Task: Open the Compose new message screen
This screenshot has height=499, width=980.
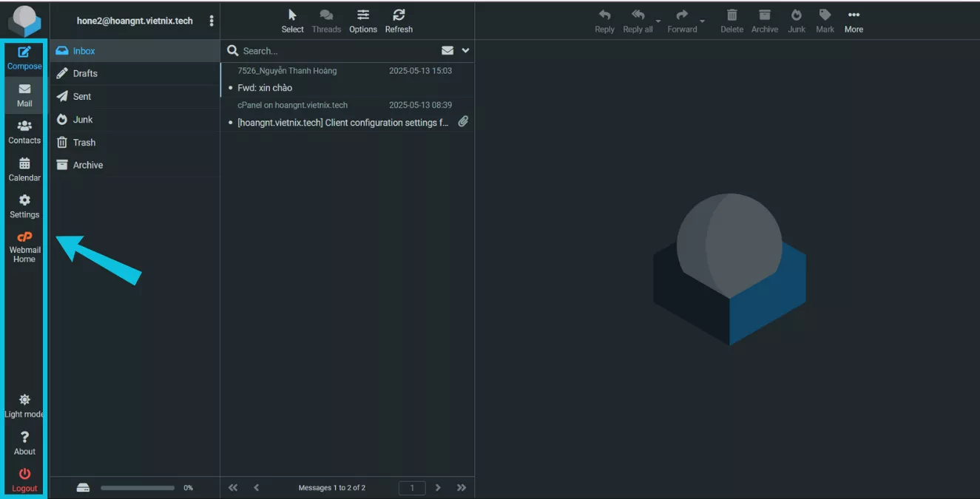Action: (x=24, y=57)
